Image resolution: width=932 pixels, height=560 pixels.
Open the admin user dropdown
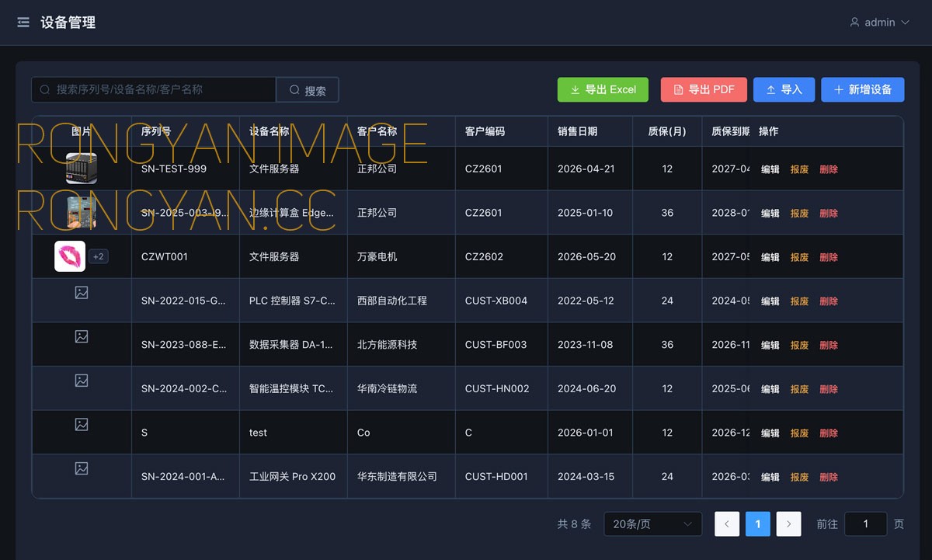click(x=879, y=23)
